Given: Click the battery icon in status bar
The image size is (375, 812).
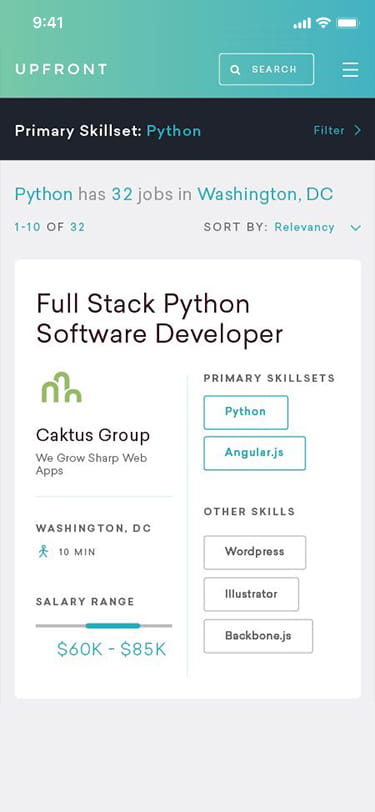Looking at the screenshot, I should [x=347, y=23].
